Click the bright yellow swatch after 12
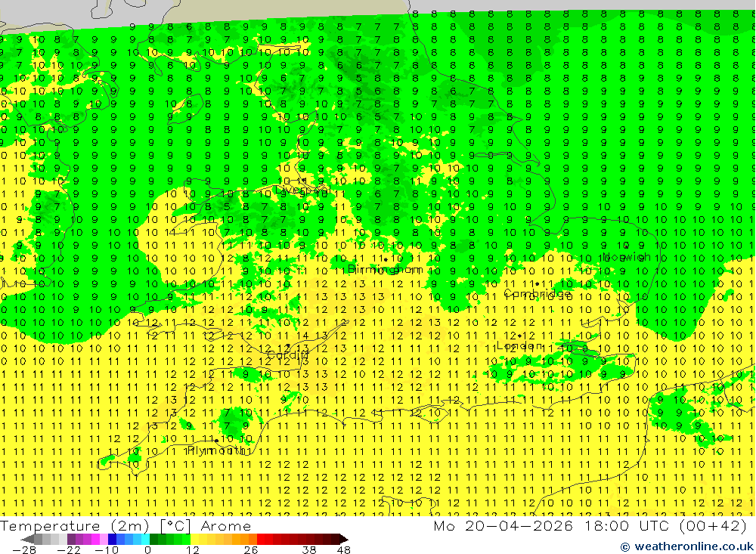Image resolution: width=756 pixels, height=554 pixels. tap(195, 540)
